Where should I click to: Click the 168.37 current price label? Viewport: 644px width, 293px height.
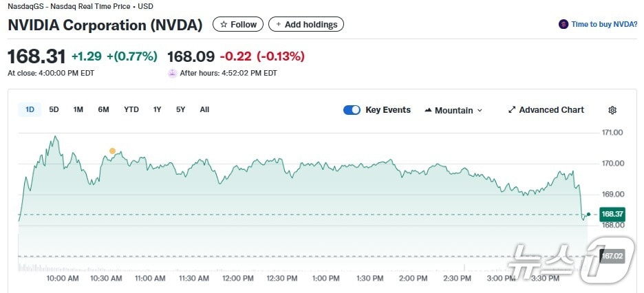(612, 215)
